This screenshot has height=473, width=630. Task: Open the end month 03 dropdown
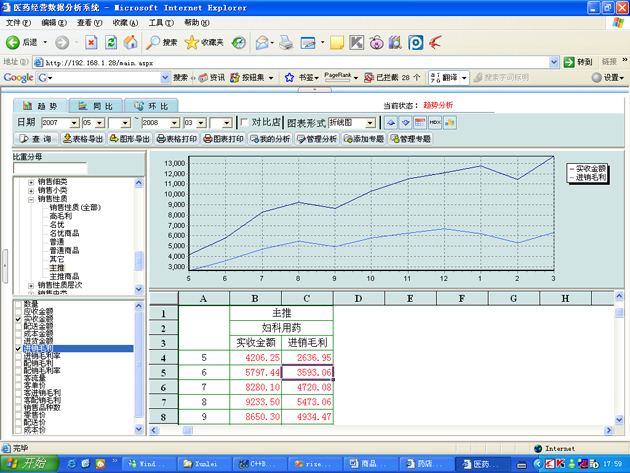pos(202,123)
